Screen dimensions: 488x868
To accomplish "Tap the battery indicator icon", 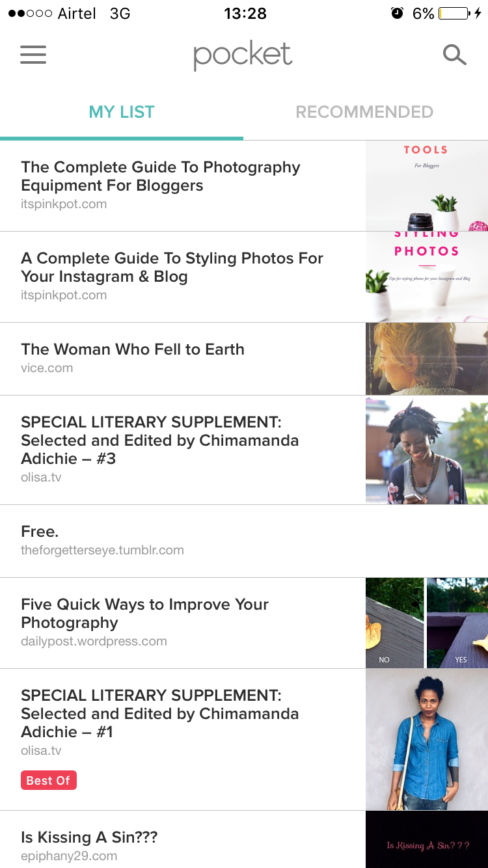I will click(454, 13).
